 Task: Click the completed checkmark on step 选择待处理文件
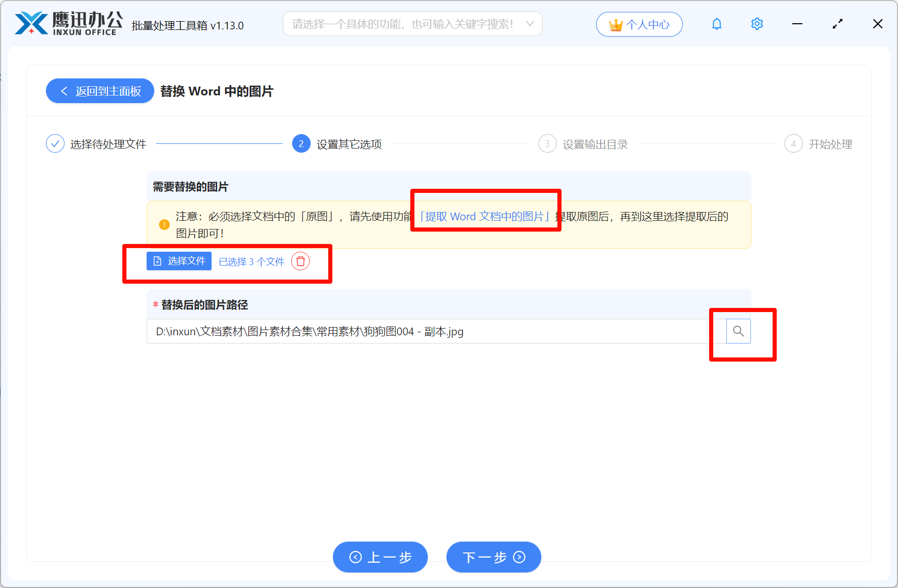[55, 143]
